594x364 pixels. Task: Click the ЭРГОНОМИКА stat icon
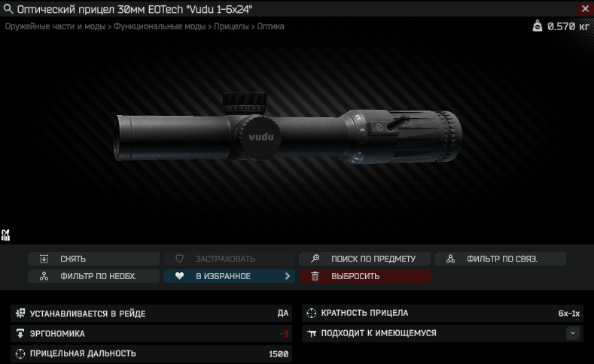20,334
